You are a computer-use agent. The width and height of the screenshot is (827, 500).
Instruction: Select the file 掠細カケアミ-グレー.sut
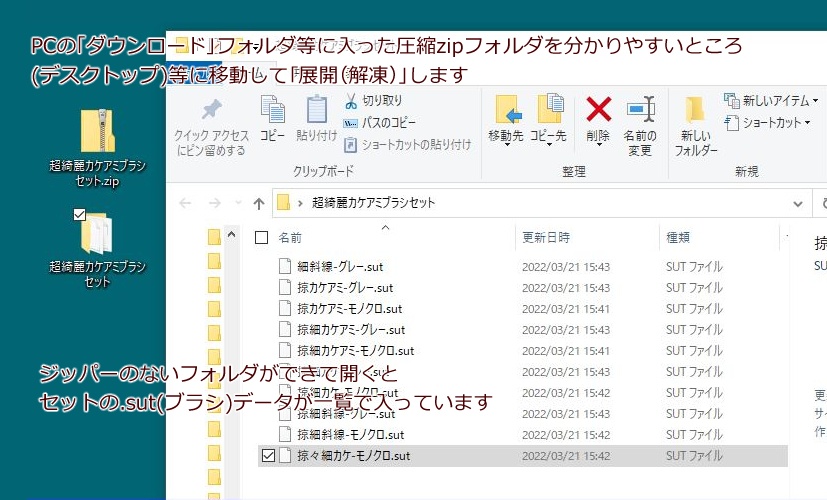[x=351, y=330]
